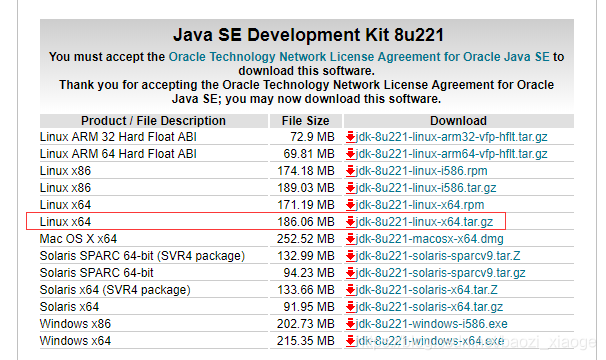Download jdk-8u221-solaris-sparcv9.tar.gz

441,273
